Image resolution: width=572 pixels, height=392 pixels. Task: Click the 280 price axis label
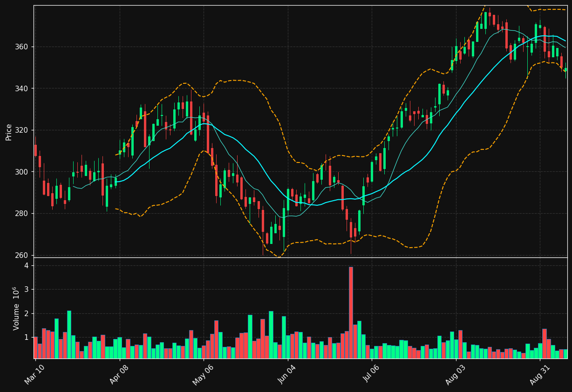[21, 214]
